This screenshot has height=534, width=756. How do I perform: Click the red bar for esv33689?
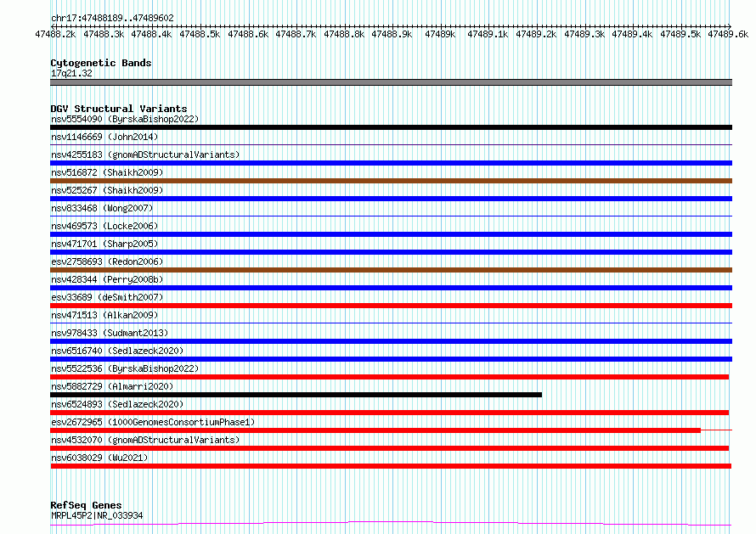pos(391,306)
